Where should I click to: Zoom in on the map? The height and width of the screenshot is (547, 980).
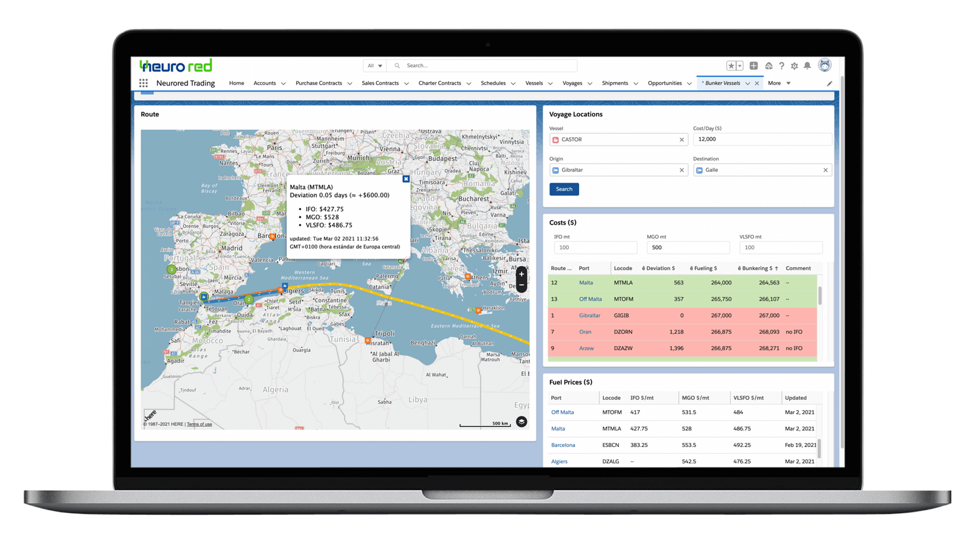pos(521,274)
